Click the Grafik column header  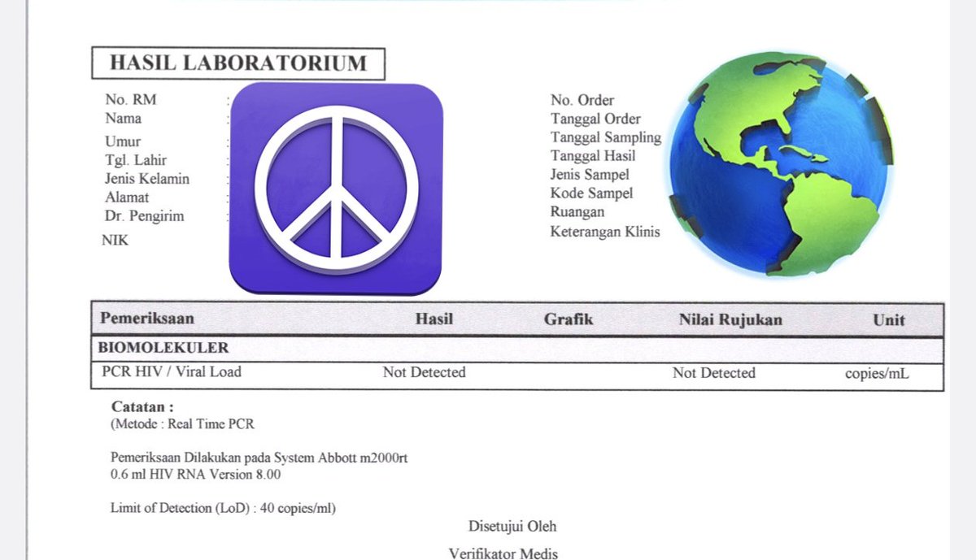(569, 319)
